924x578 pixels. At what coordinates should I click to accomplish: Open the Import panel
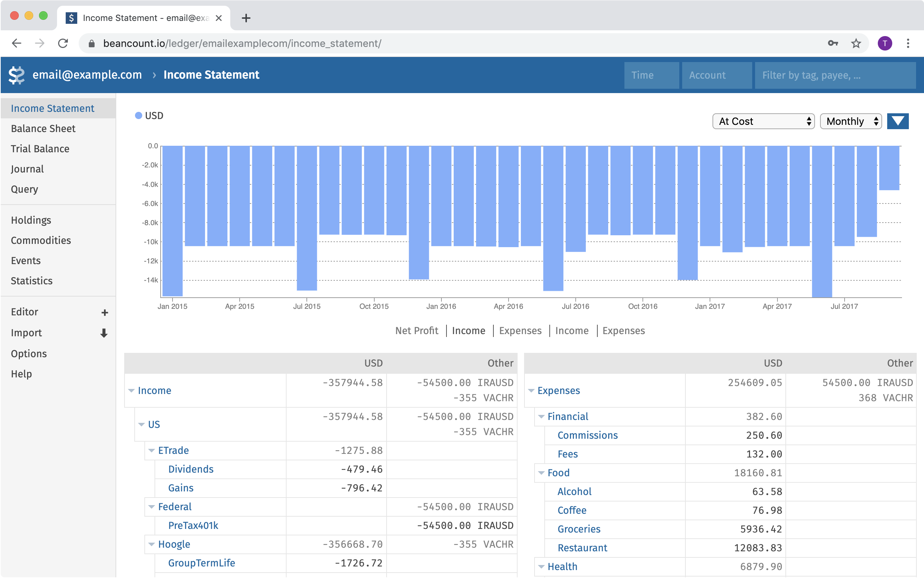26,332
